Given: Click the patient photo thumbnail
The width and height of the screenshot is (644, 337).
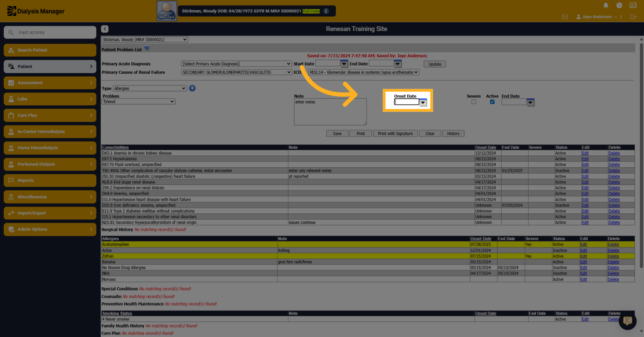Looking at the screenshot, I should [x=167, y=11].
